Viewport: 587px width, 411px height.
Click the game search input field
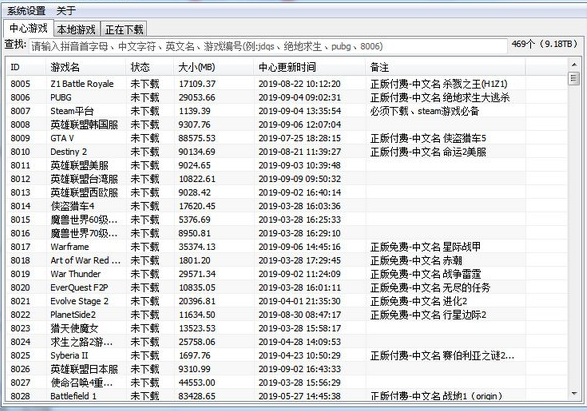click(x=268, y=46)
